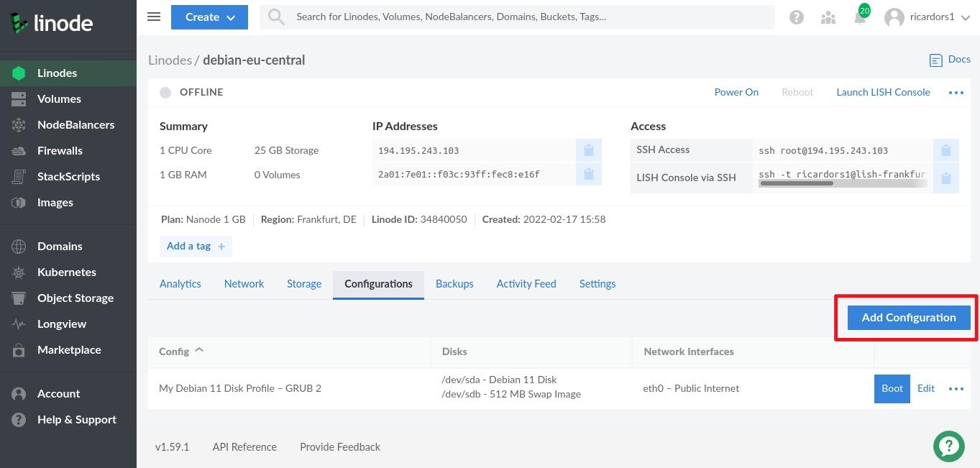
Task: Open the notifications bell
Action: (x=860, y=17)
